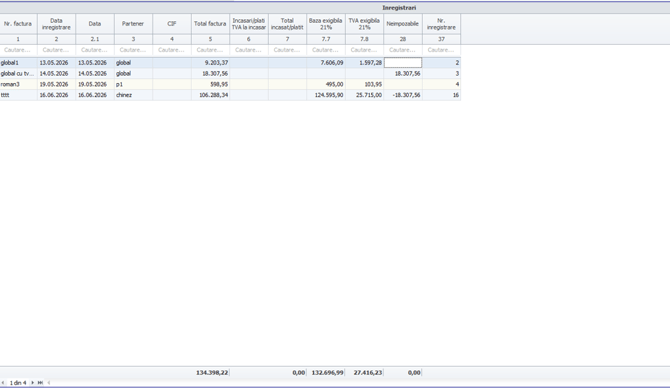This screenshot has height=388, width=670.
Task: Focus the search filter under 'TVA exigibila 21%'
Action: pos(364,50)
